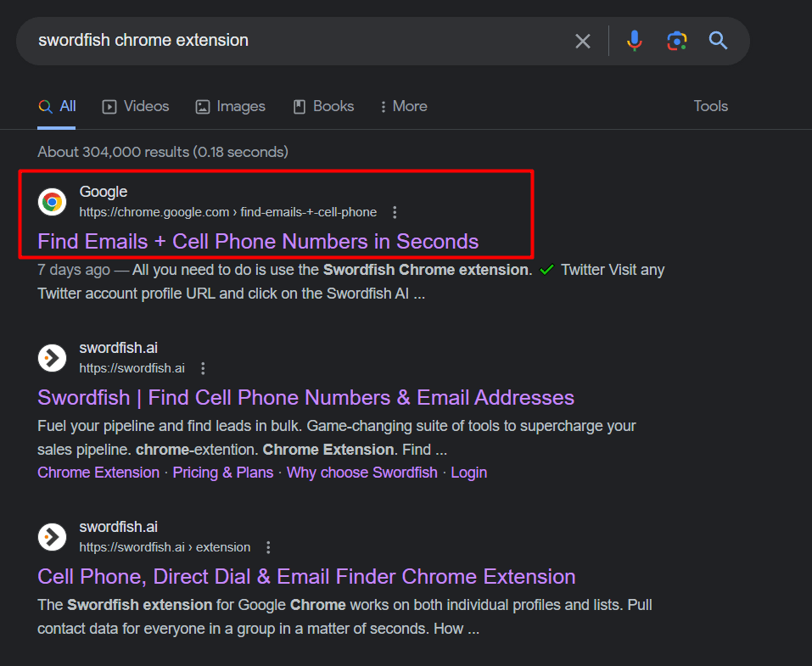Click the 'Google' site name of the first result

pos(103,192)
